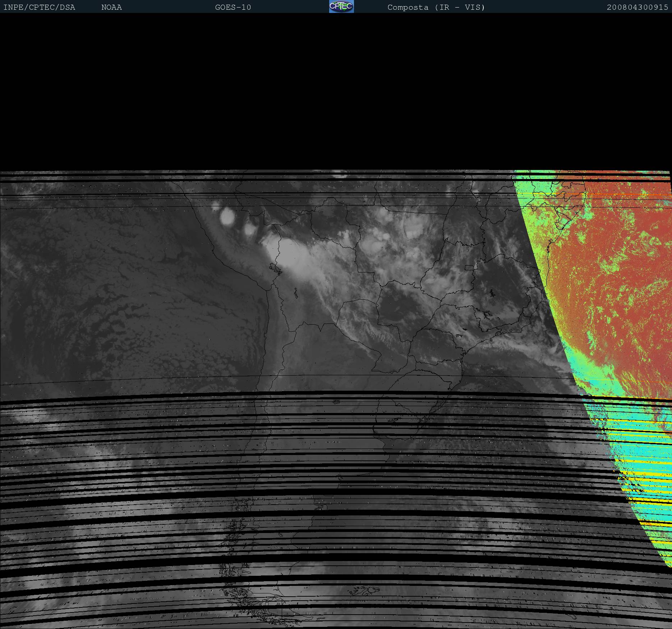Screen dimensions: 672x629
Task: Select the NOAA label in header
Action: tap(111, 7)
